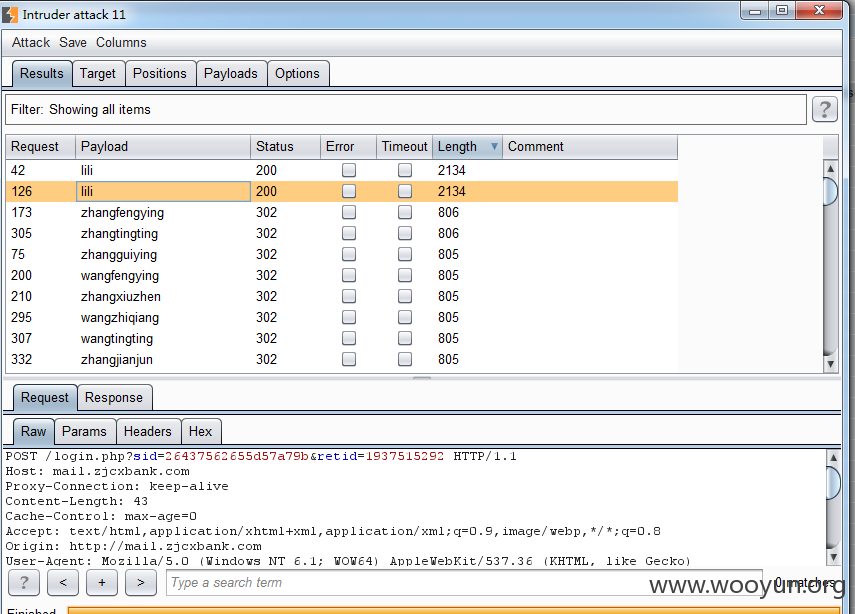Click the Content-Length: 43 line
Screen dimensions: 855x614
pos(77,502)
